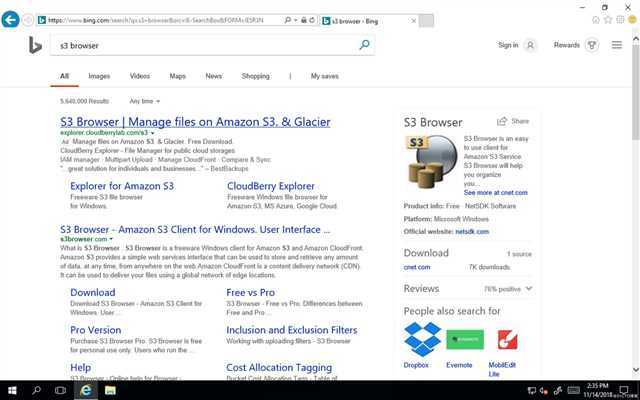The height and width of the screenshot is (400, 640).
Task: Open a new tab button
Action: [426, 21]
